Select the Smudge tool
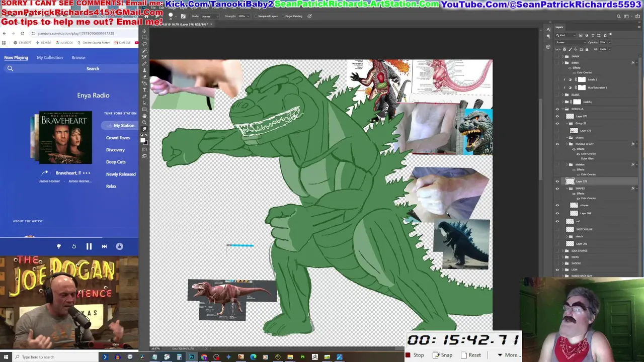The image size is (644, 362). (144, 129)
